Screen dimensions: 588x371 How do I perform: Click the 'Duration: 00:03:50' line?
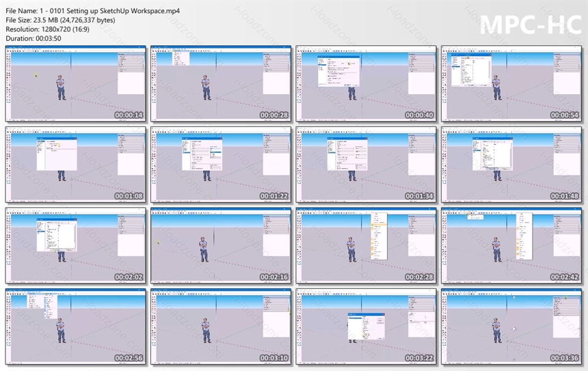(x=34, y=38)
